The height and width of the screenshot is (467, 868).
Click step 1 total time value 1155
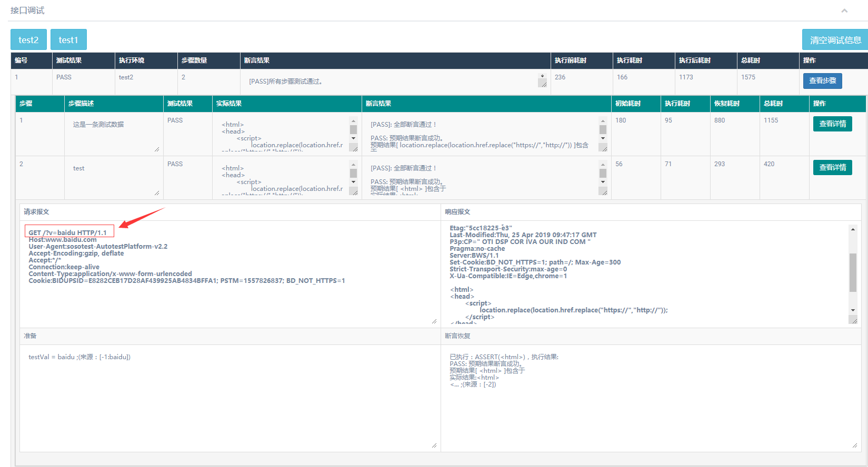point(771,120)
